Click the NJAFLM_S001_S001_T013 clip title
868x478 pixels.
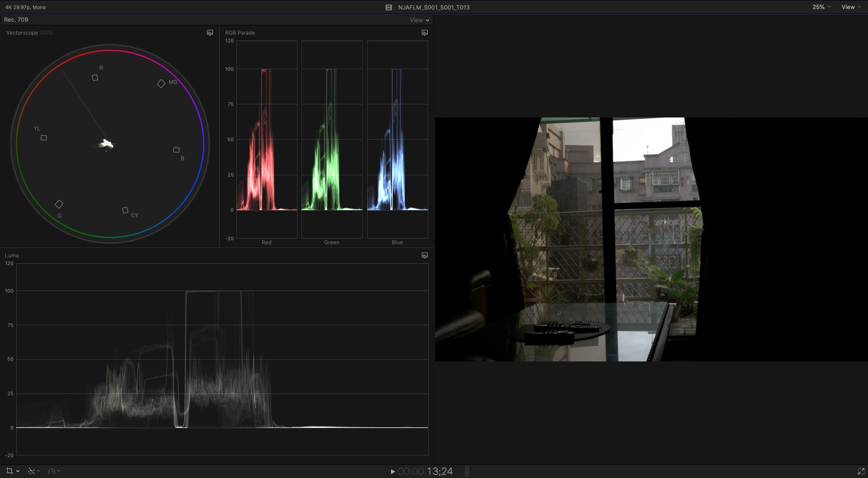click(434, 7)
